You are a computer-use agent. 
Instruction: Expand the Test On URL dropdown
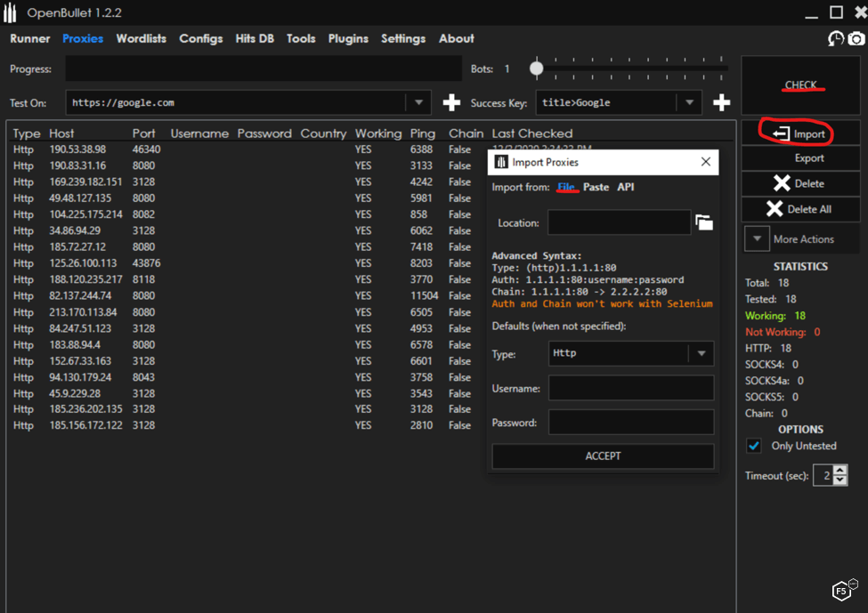(x=418, y=102)
